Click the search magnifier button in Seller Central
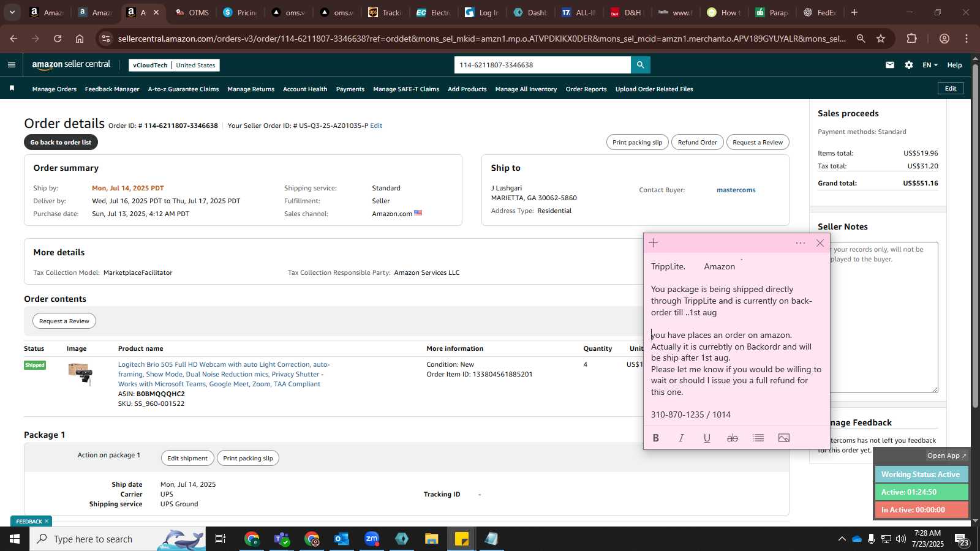 pos(641,65)
